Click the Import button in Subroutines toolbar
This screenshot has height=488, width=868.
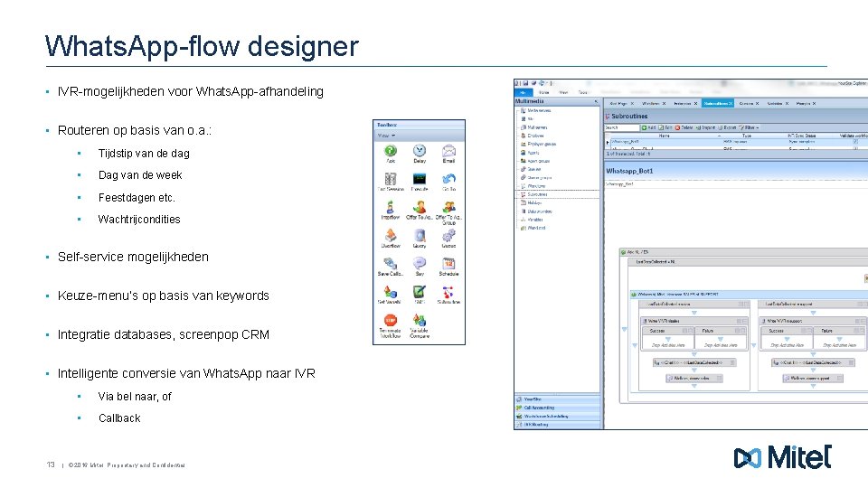coord(706,127)
